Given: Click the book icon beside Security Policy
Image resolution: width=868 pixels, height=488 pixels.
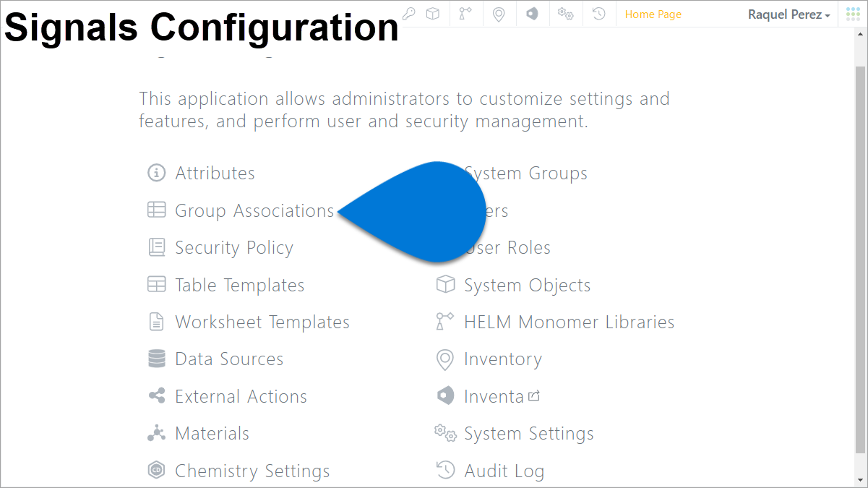Looking at the screenshot, I should (x=156, y=247).
